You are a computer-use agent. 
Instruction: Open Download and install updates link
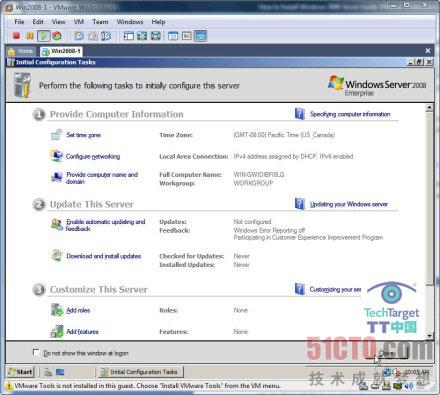[x=104, y=256]
